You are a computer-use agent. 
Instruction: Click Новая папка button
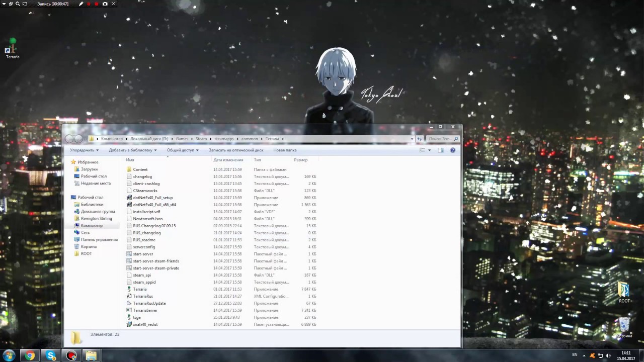tap(285, 150)
